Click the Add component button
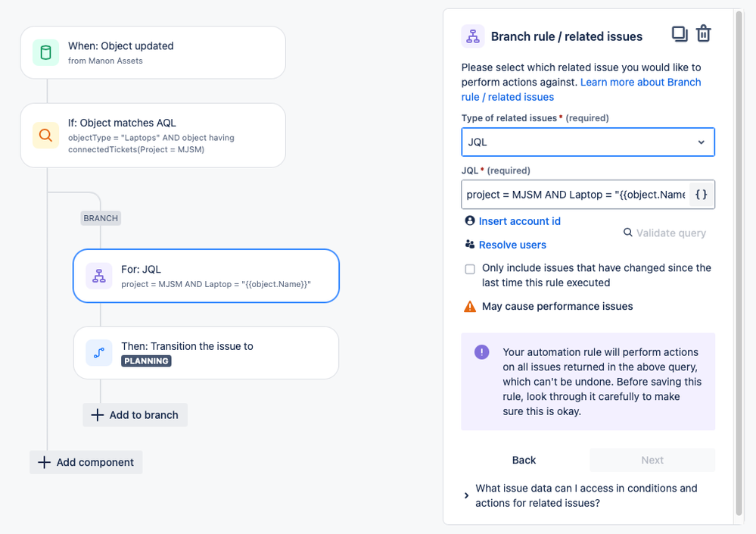 click(x=86, y=462)
